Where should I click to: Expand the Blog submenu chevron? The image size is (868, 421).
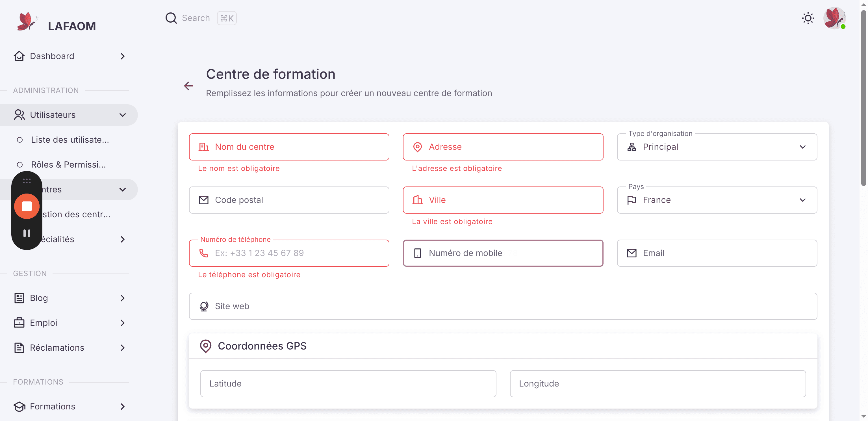[123, 298]
